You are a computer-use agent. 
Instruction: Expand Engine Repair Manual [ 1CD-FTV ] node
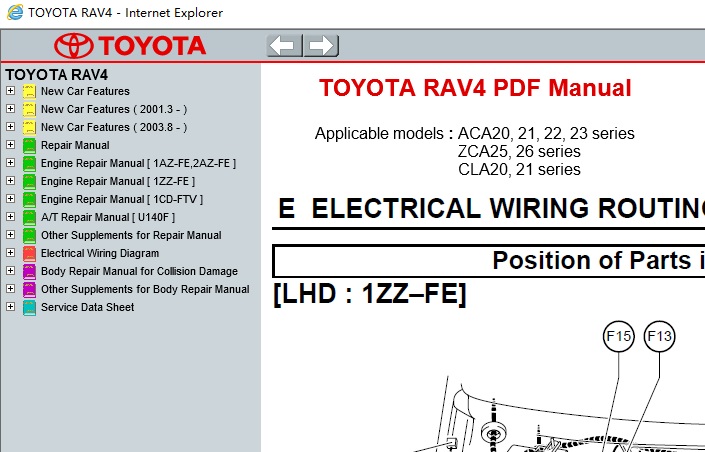coord(10,199)
